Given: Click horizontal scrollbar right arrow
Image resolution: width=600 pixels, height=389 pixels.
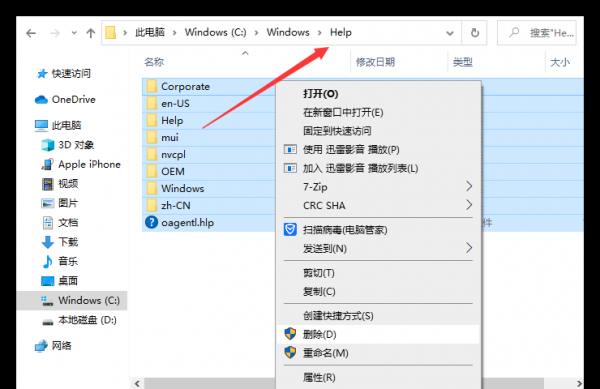Looking at the screenshot, I should click(579, 383).
